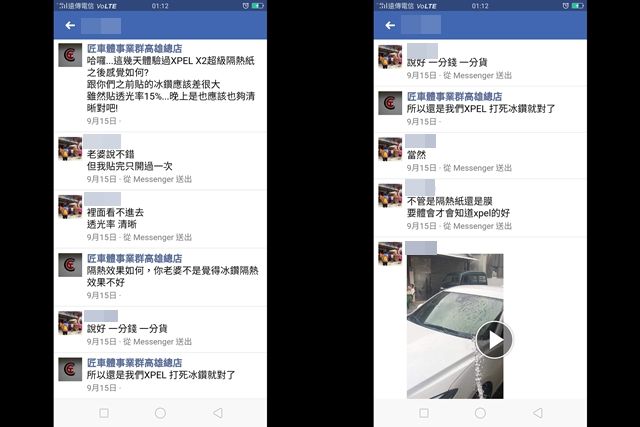The height and width of the screenshot is (427, 640).
Task: Open the 匠車體事業群高雄總店 name link on the top-left comment
Action: 134,49
